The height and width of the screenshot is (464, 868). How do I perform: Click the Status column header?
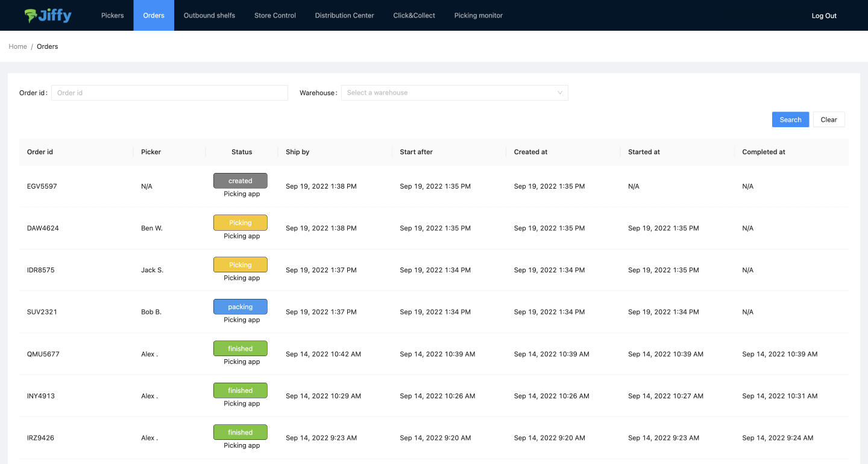tap(242, 152)
